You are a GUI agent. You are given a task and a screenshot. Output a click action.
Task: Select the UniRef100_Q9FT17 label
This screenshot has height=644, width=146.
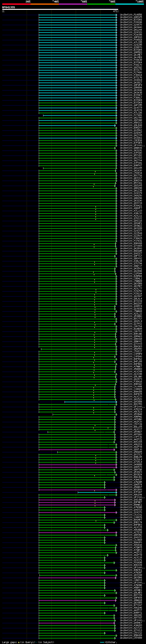[131, 256]
